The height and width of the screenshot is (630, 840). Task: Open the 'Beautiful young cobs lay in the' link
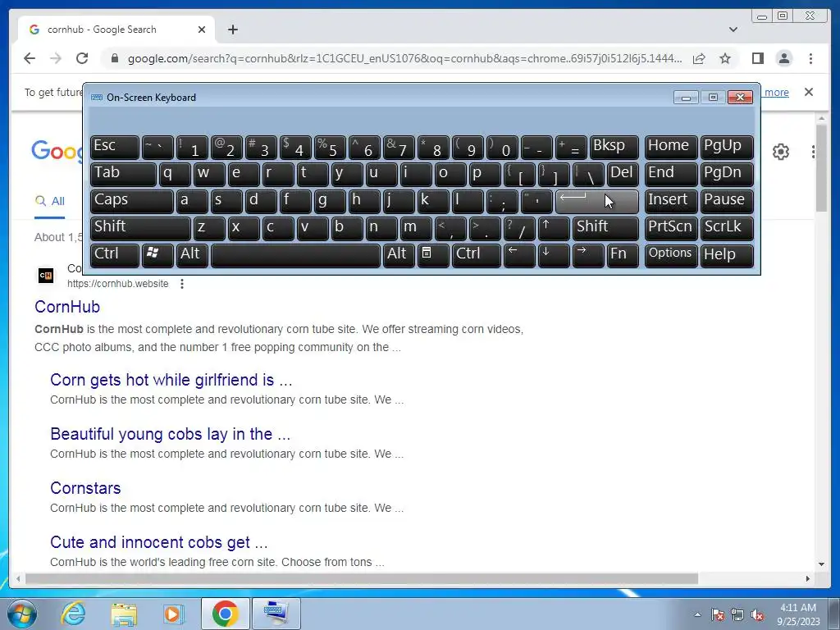tap(171, 434)
